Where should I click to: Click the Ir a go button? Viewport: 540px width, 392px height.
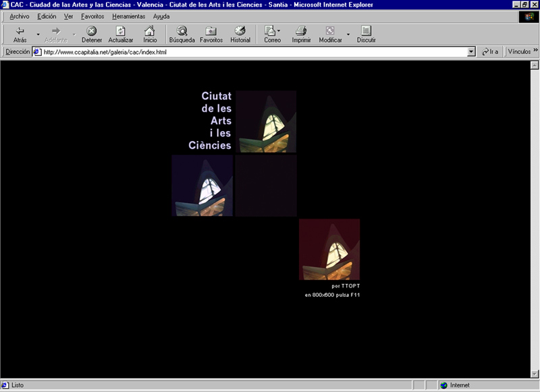490,52
